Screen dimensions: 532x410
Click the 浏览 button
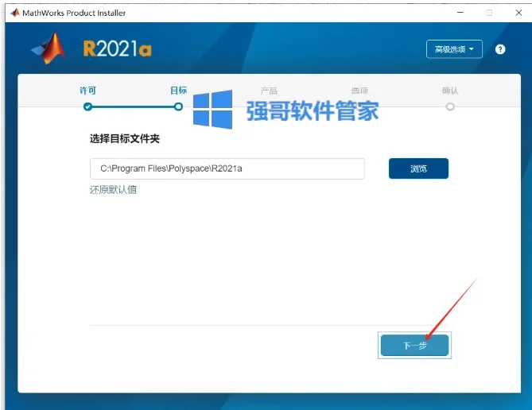tap(418, 168)
